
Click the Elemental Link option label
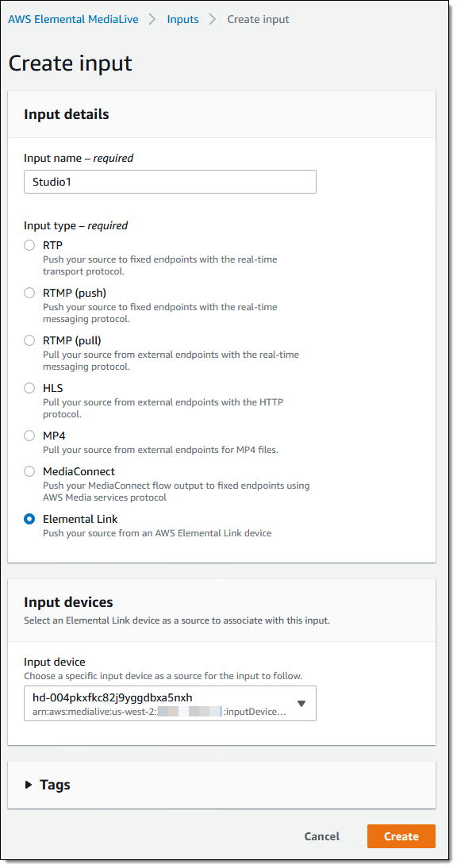80,519
